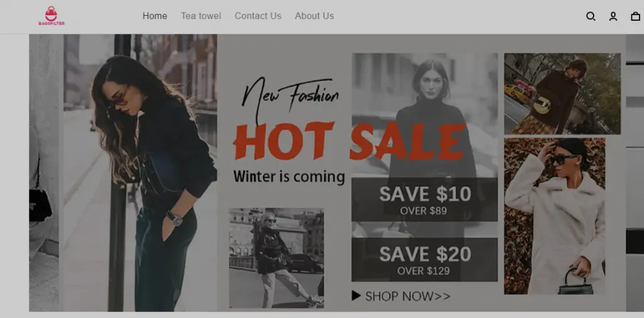Select the SAVE $10 OVER $89 offer
Image resolution: width=644 pixels, height=318 pixels.
click(425, 200)
